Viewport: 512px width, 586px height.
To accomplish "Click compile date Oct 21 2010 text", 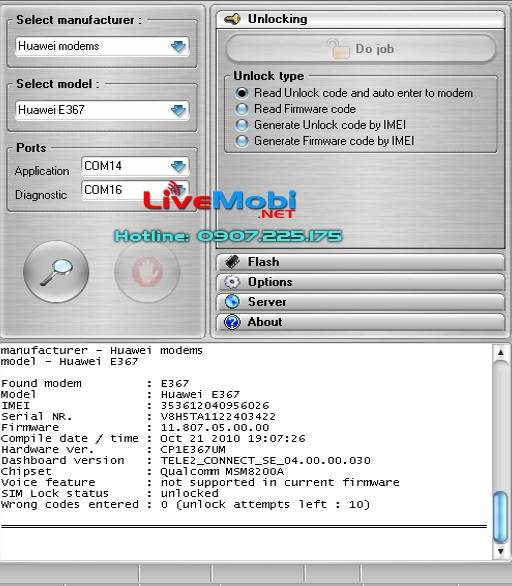I will pos(233,438).
